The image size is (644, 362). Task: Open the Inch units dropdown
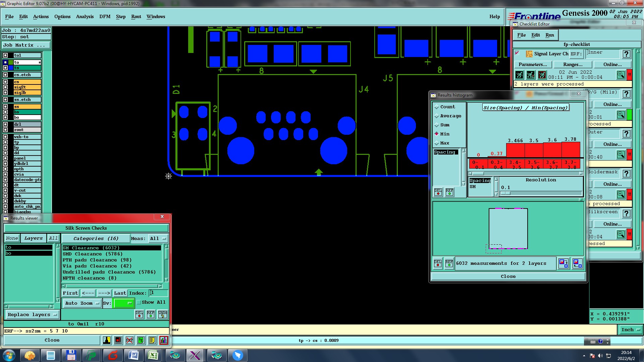[631, 330]
